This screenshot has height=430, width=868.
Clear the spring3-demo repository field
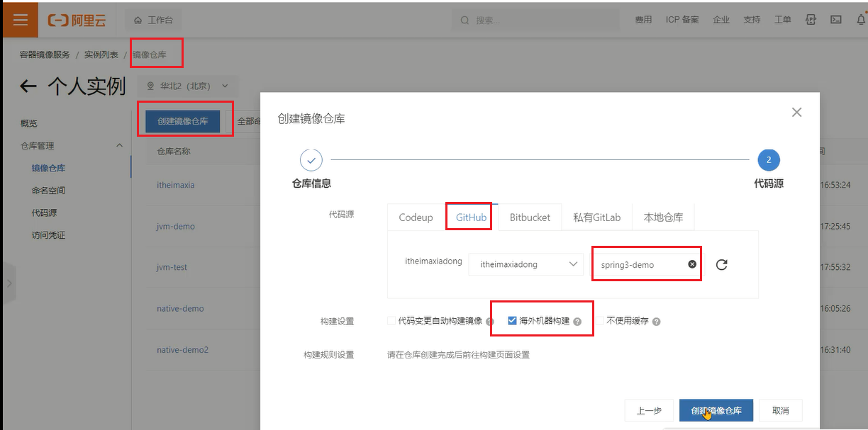(x=692, y=264)
